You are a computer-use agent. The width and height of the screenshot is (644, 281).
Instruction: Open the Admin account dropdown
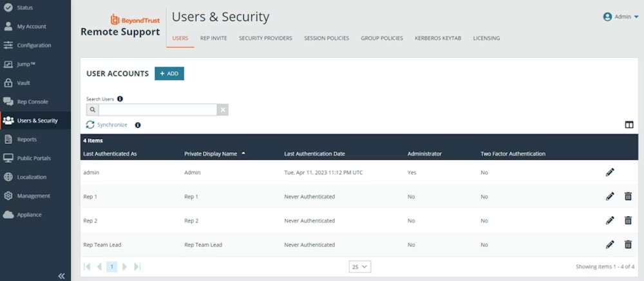coord(620,17)
